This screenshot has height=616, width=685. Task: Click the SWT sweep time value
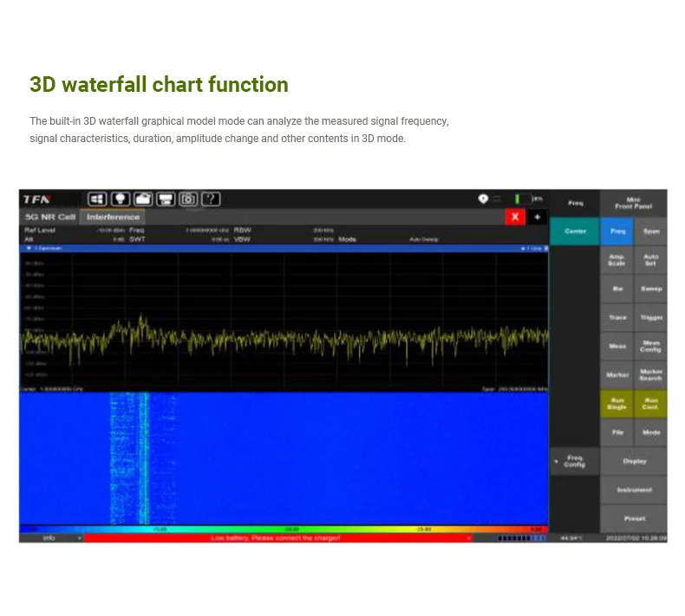220,239
